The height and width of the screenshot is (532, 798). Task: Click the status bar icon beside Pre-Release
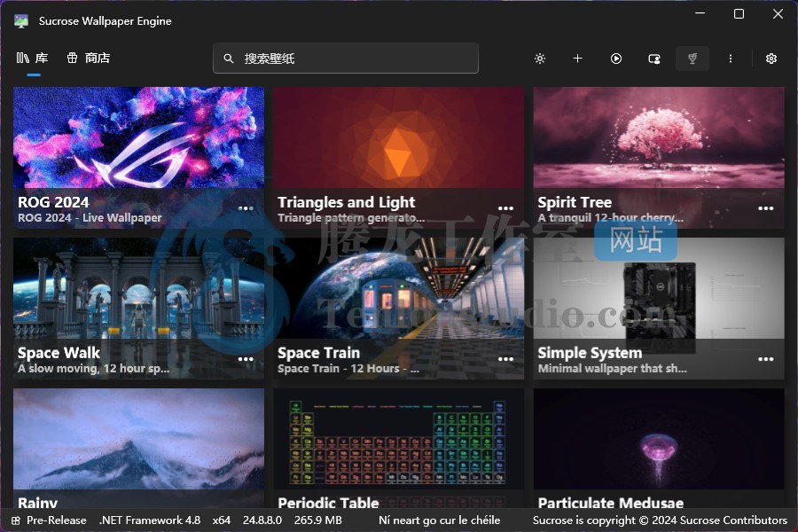16,520
